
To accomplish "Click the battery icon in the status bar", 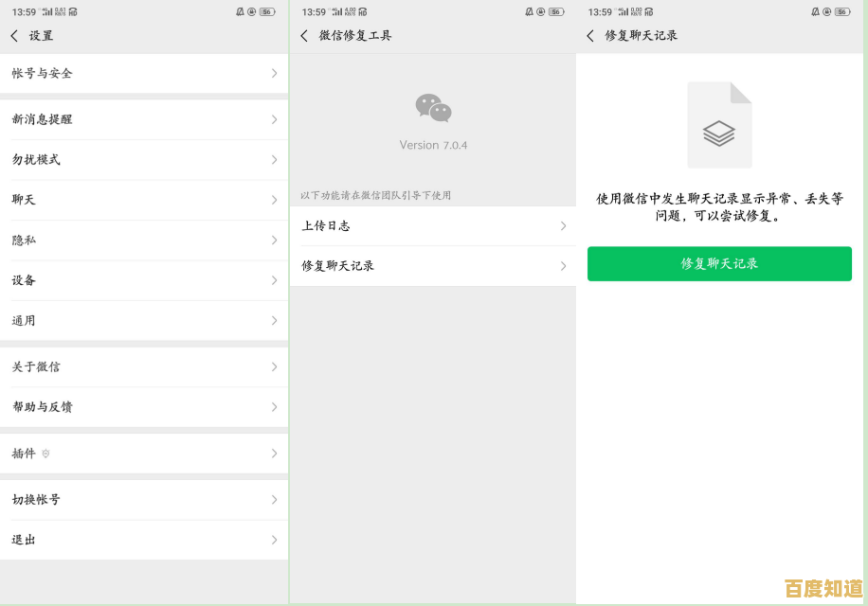I will pos(268,11).
